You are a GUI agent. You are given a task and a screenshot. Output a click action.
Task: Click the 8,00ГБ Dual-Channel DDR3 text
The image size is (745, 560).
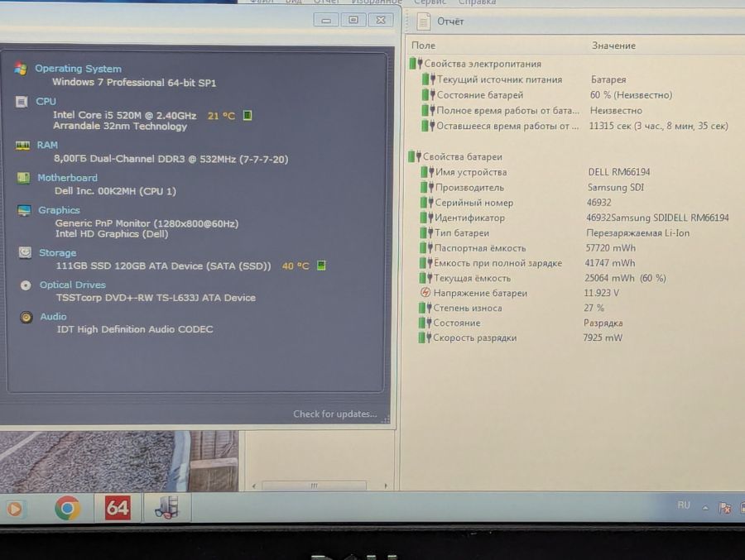pos(171,159)
